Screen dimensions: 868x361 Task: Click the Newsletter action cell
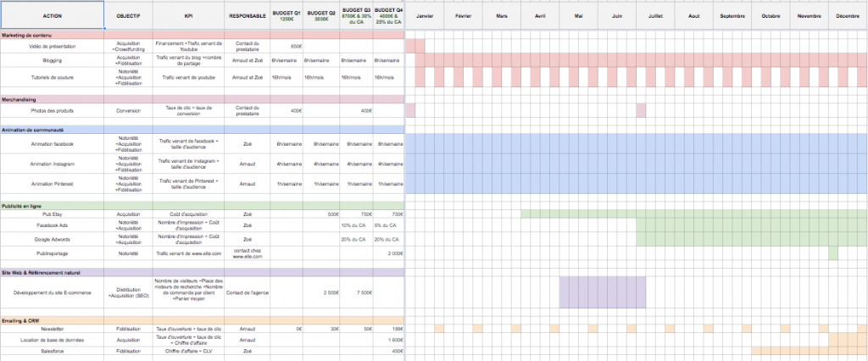pos(52,328)
